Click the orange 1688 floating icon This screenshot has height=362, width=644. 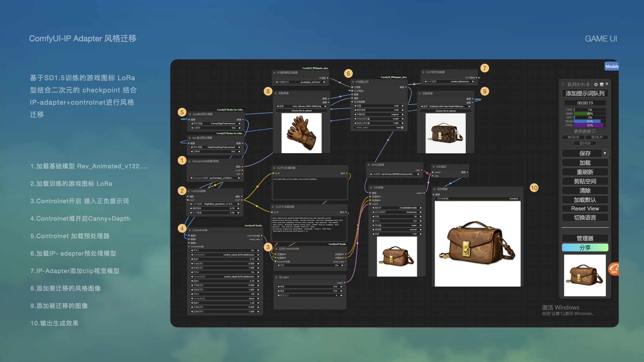tap(613, 269)
